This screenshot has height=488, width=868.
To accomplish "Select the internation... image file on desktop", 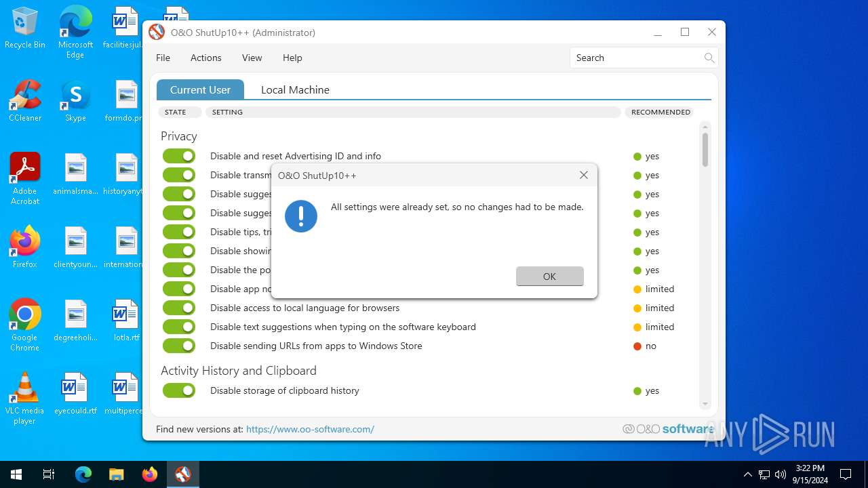I will click(123, 247).
